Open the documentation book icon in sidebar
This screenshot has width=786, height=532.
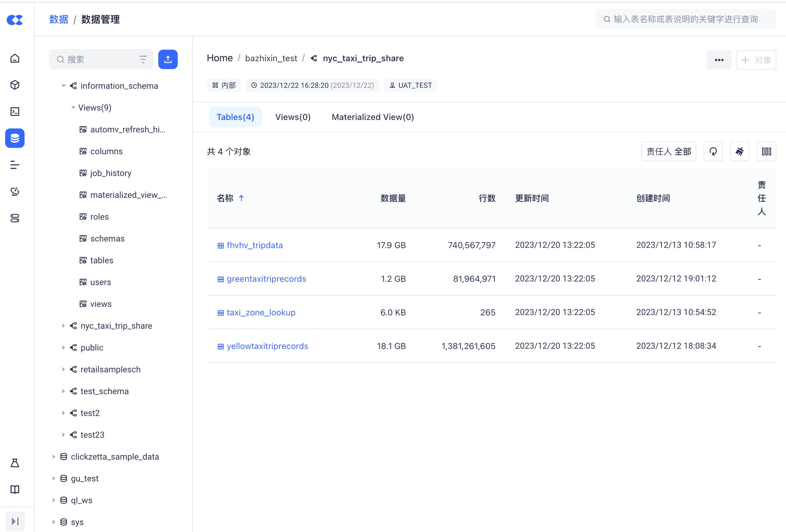(15, 489)
